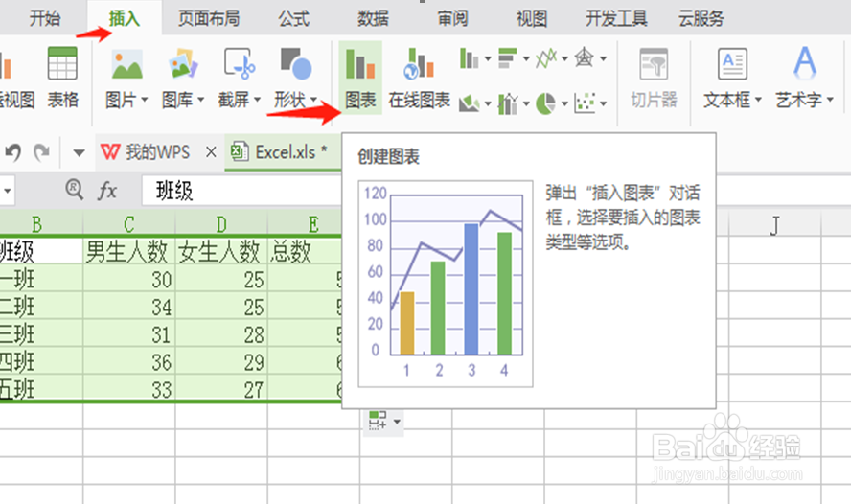Expand the pie chart dropdown arrow
Image resolution: width=851 pixels, height=504 pixels.
564,103
